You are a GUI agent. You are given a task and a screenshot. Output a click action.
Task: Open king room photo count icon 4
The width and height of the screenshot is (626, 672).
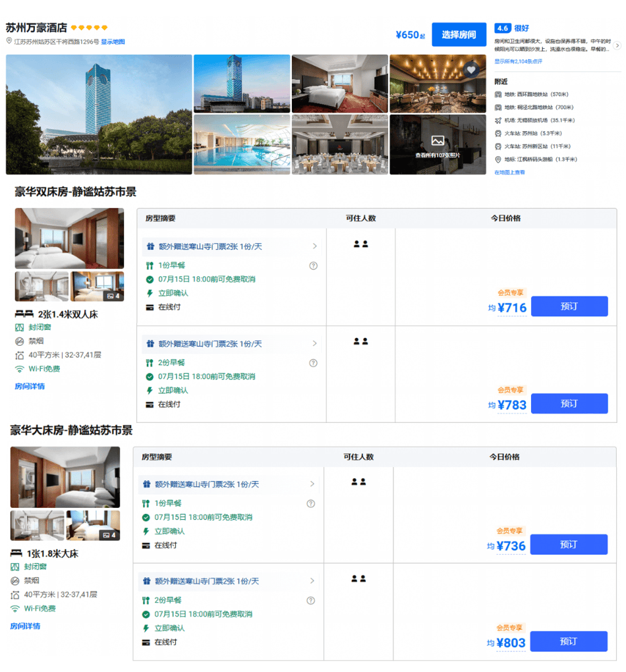click(109, 535)
